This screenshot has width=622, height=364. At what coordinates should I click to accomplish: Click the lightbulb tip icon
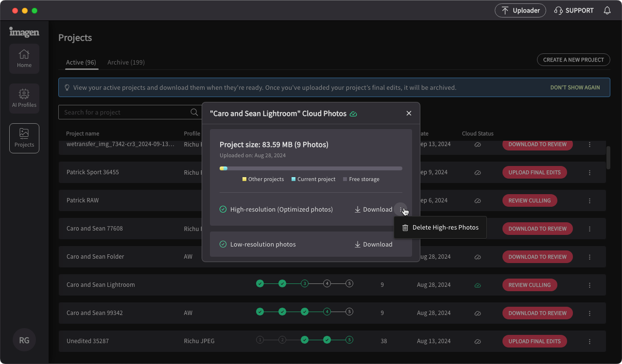coord(67,88)
